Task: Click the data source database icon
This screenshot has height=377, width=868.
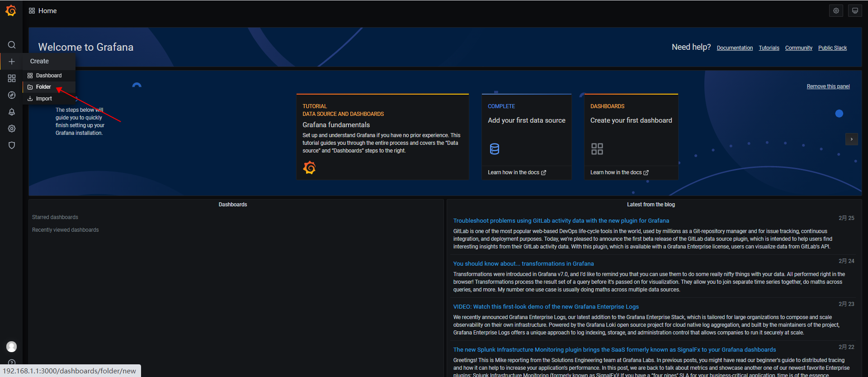Action: click(495, 149)
